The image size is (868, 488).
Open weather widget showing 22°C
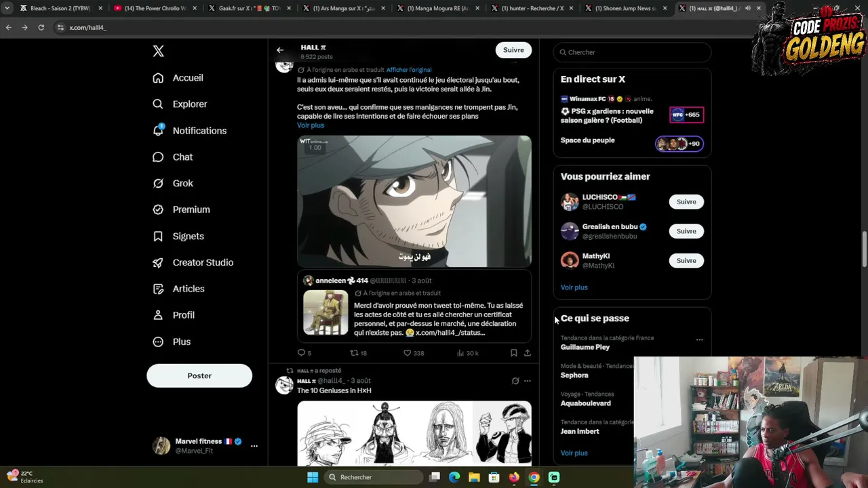24,477
